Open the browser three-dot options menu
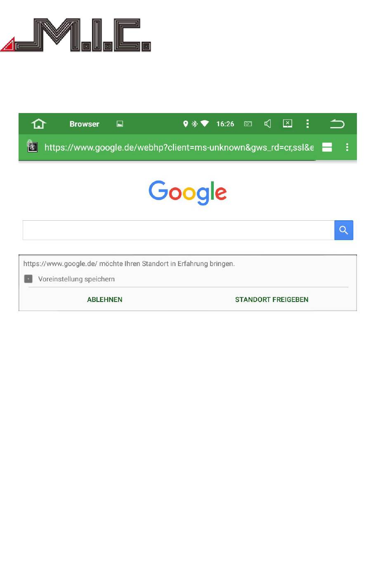 (347, 147)
